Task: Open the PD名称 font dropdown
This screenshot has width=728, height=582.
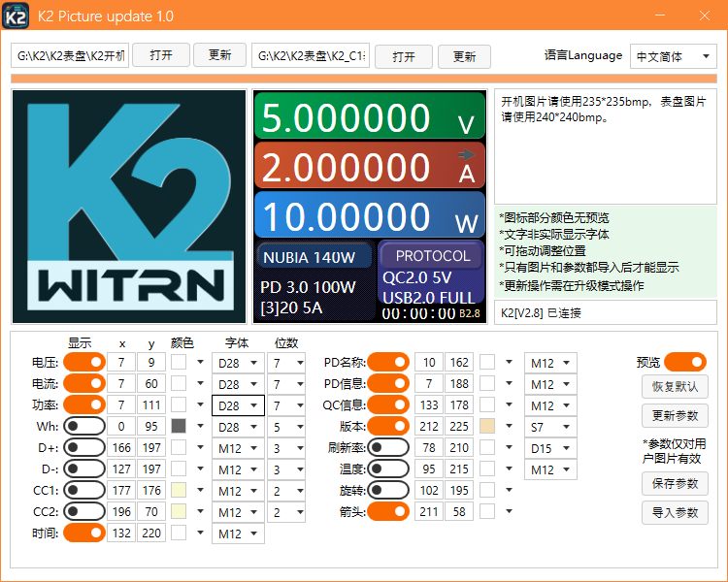Action: tap(550, 363)
